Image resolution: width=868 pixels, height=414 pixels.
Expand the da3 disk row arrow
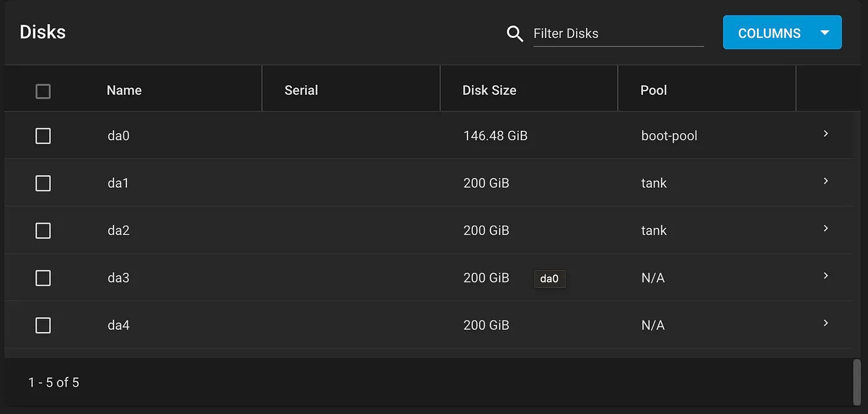click(826, 276)
